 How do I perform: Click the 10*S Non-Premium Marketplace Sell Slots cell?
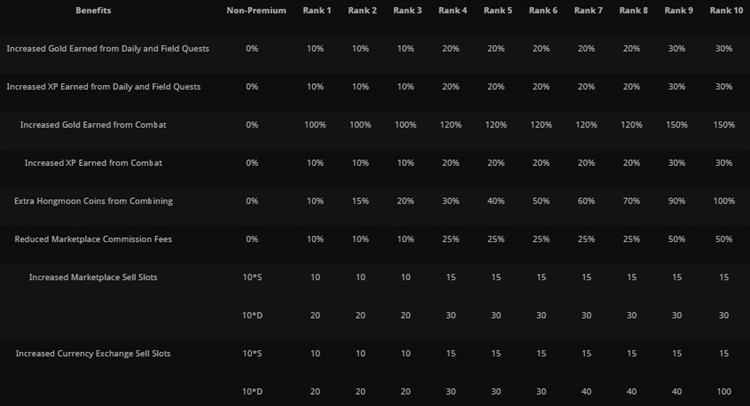pos(252,277)
